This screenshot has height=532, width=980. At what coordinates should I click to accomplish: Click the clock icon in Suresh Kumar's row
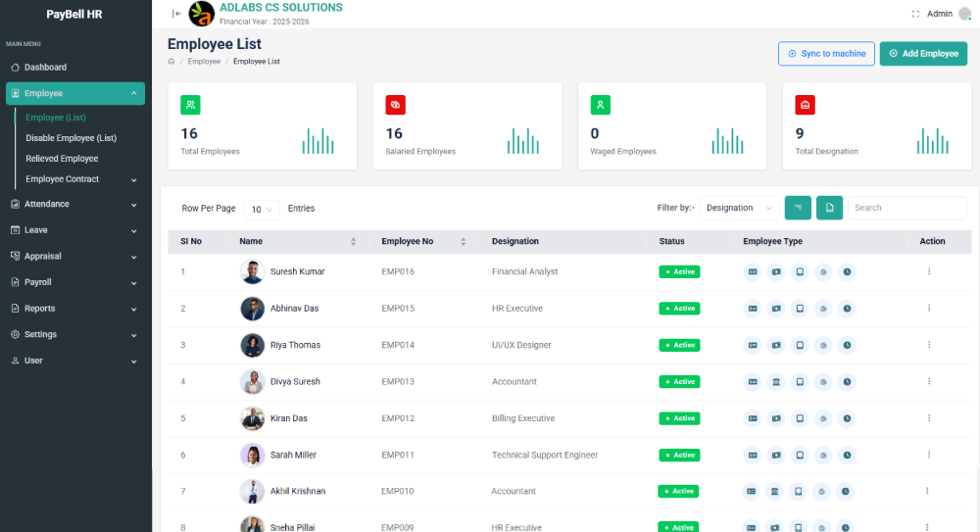tap(847, 271)
